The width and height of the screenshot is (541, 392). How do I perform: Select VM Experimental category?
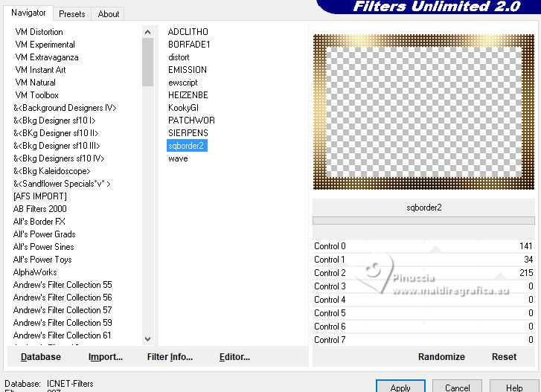45,45
